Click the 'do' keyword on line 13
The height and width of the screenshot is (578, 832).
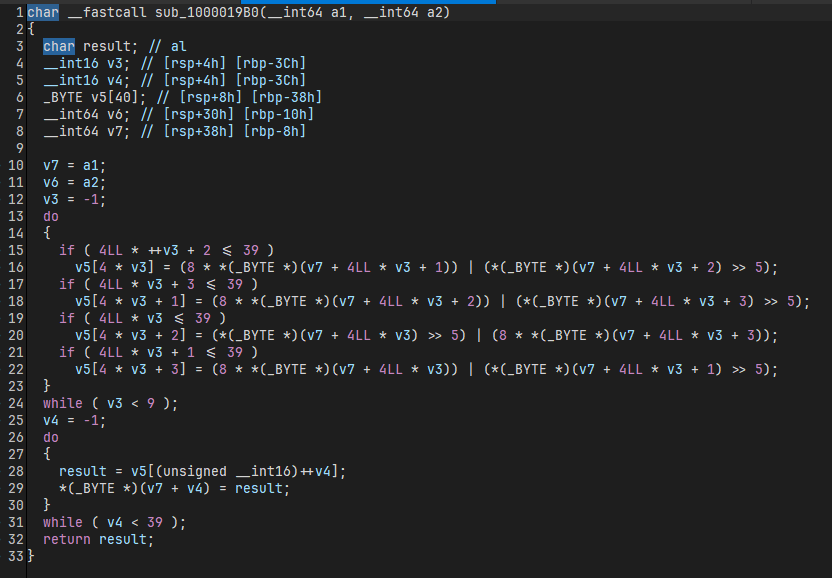(51, 216)
